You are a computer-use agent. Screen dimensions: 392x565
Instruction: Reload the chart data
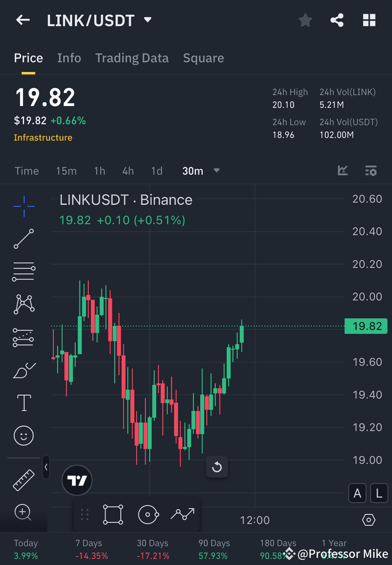[x=217, y=467]
